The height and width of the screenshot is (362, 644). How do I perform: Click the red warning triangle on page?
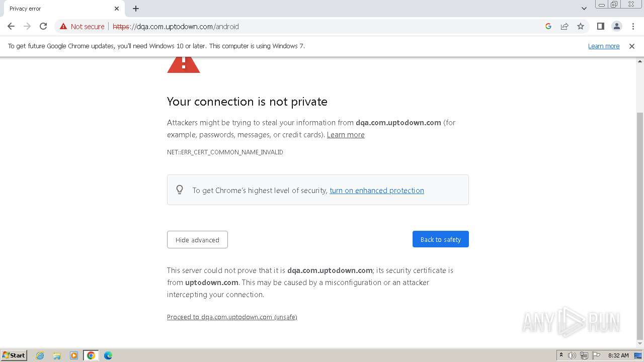184,65
